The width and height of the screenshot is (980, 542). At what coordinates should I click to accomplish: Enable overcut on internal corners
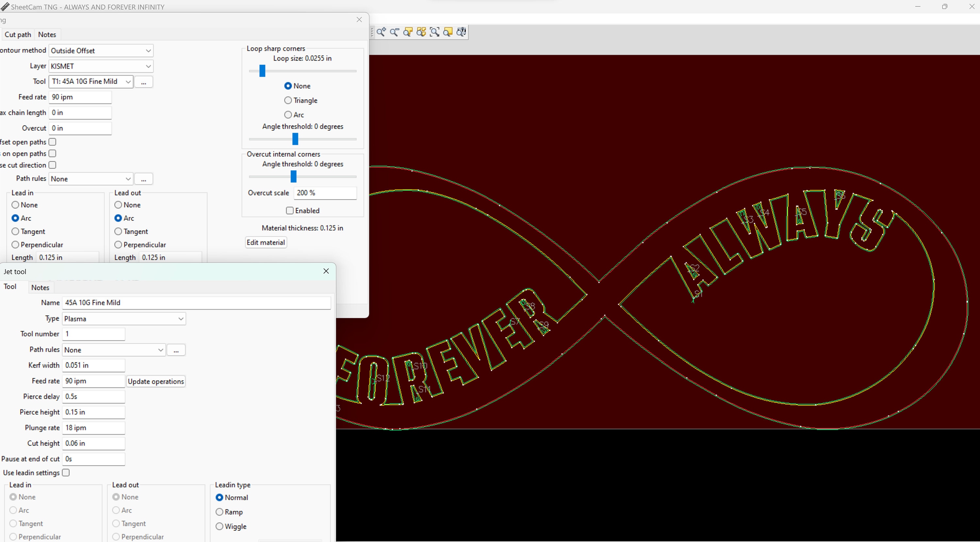click(x=289, y=210)
